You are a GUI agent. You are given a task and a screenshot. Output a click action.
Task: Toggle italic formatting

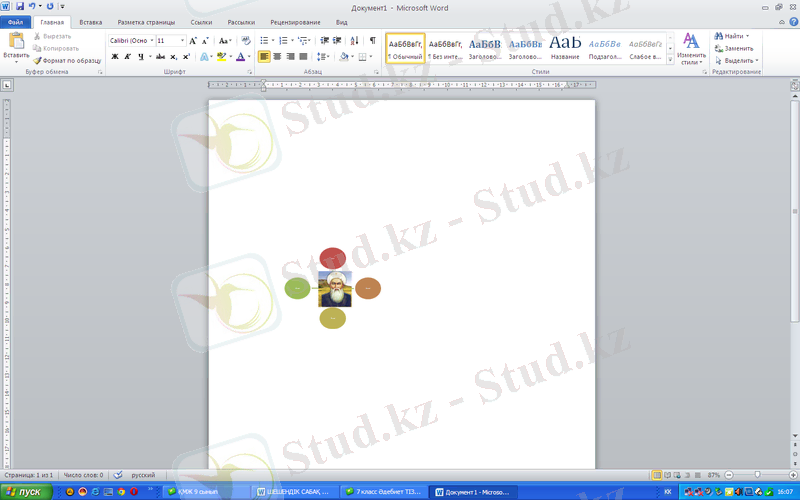127,57
